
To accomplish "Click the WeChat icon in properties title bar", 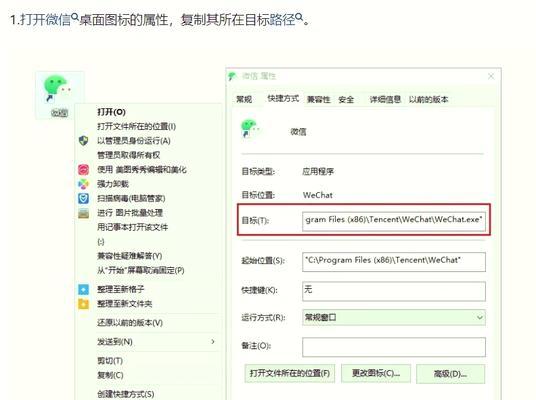I will click(x=232, y=76).
